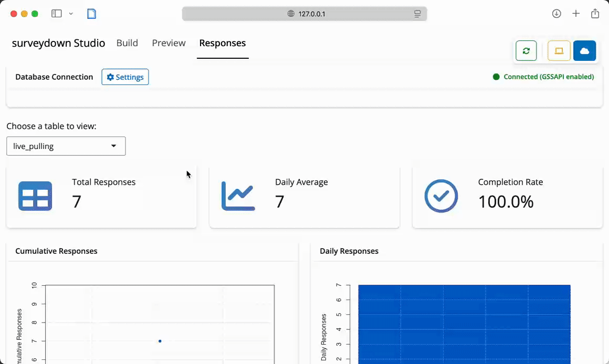Select the Responses tab
609x364 pixels.
coord(223,43)
